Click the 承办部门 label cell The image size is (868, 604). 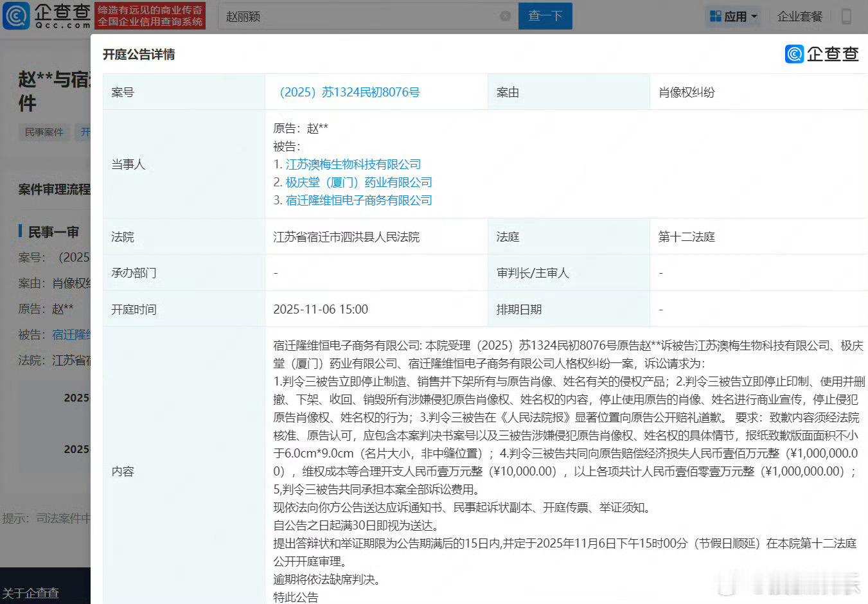coord(184,272)
